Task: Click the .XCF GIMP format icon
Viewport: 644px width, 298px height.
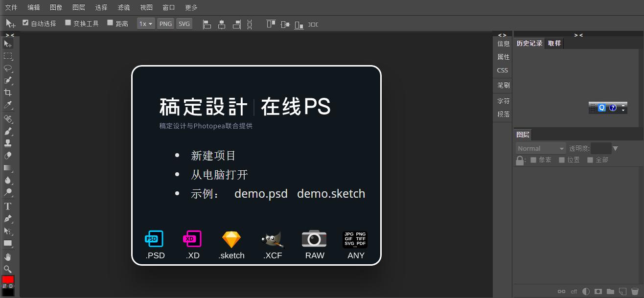Action: coord(272,239)
